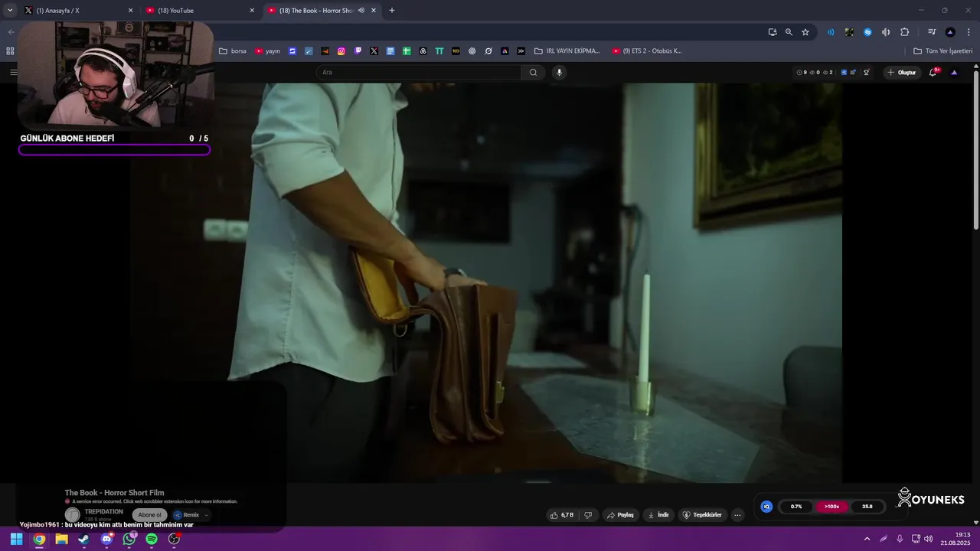Open the (9) ETS 2 - Otobüs bookmark
Screen dimensions: 980x551
647,51
